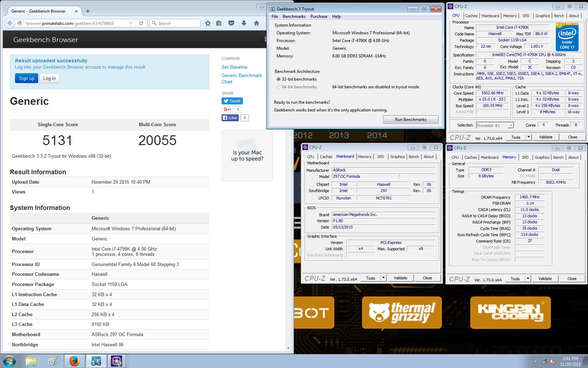Click the Geekbench Browser hamburger menu icon
The image size is (588, 368).
click(265, 39)
